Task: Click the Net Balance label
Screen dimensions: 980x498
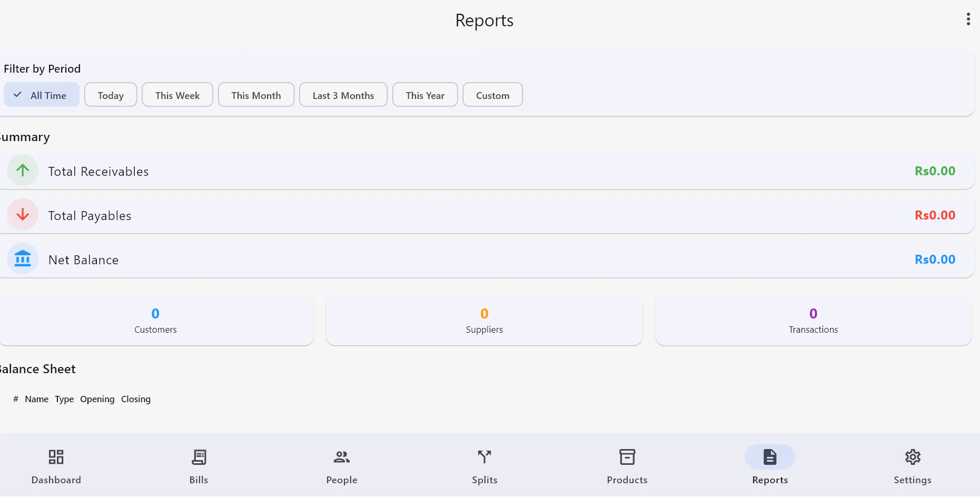Action: tap(83, 260)
